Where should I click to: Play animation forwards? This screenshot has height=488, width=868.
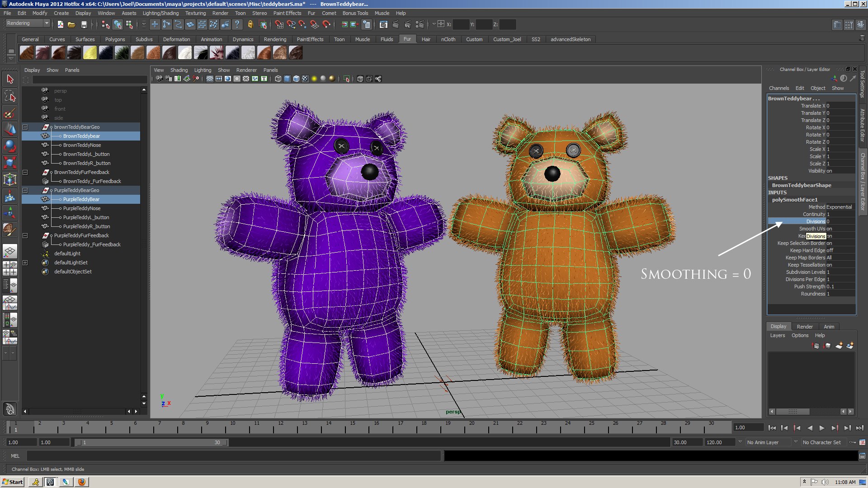point(822,428)
